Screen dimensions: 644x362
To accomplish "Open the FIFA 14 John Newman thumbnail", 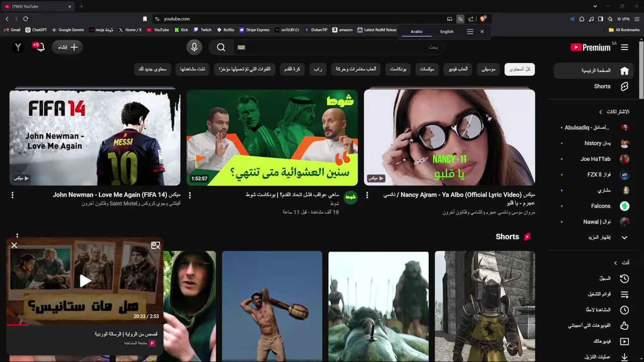I will point(95,138).
